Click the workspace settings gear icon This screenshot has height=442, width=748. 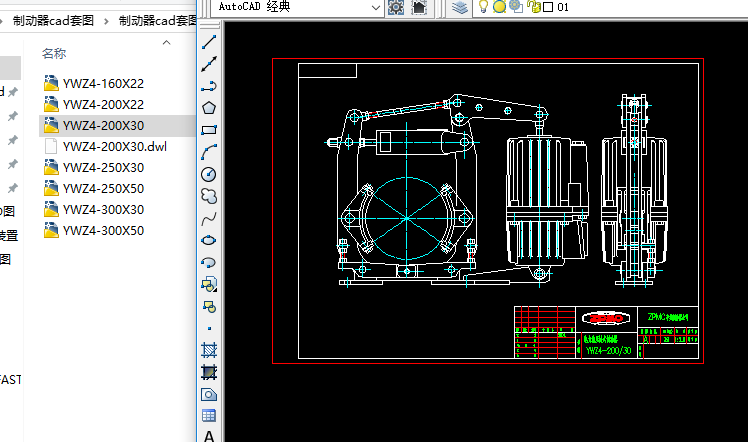(x=396, y=7)
